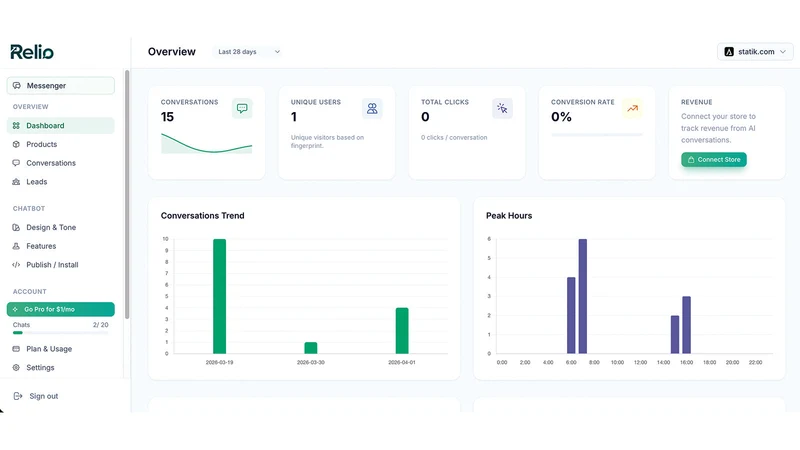Viewport: 800px width, 450px height.
Task: Click the Products box icon
Action: click(16, 144)
